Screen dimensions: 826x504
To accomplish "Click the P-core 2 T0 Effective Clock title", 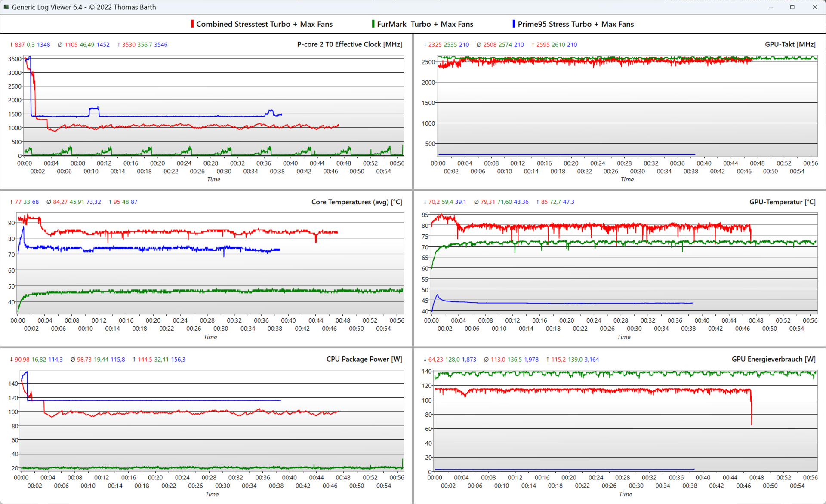I will tap(349, 44).
